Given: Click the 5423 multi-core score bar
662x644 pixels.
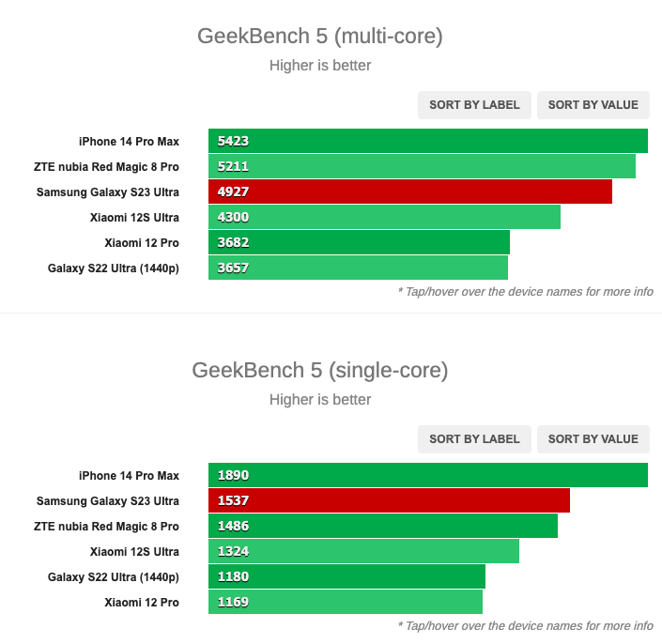Looking at the screenshot, I should pyautogui.click(x=427, y=142).
